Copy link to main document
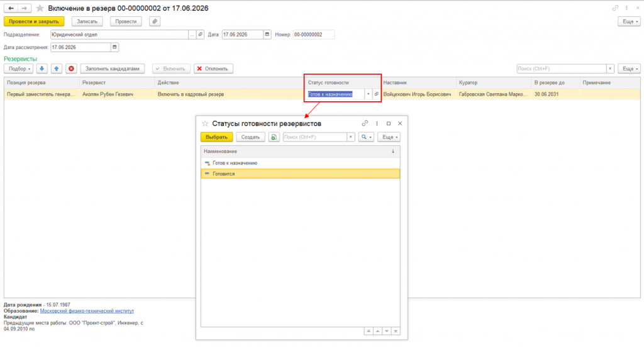This screenshot has height=356, width=644. tap(615, 8)
